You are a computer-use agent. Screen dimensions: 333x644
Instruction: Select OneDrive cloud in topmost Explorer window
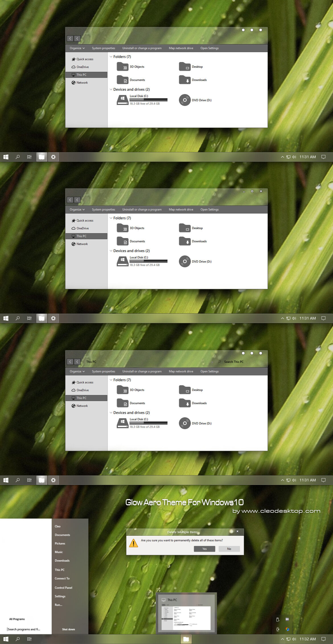coord(73,67)
